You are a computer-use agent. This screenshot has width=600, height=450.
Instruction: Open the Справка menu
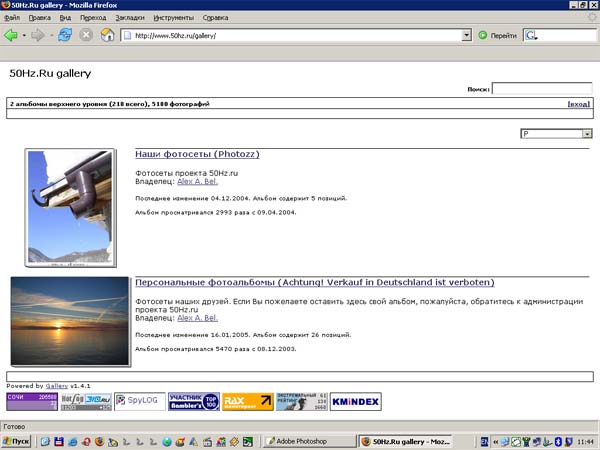[x=215, y=18]
